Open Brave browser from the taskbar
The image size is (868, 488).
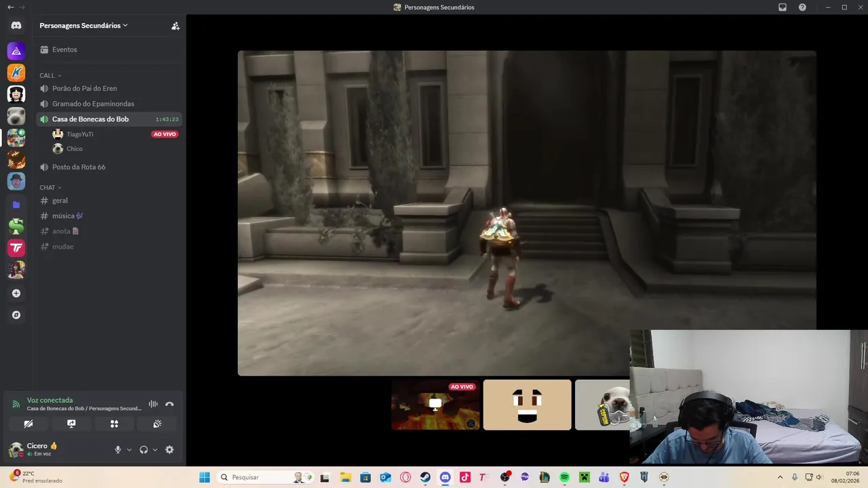tap(624, 477)
